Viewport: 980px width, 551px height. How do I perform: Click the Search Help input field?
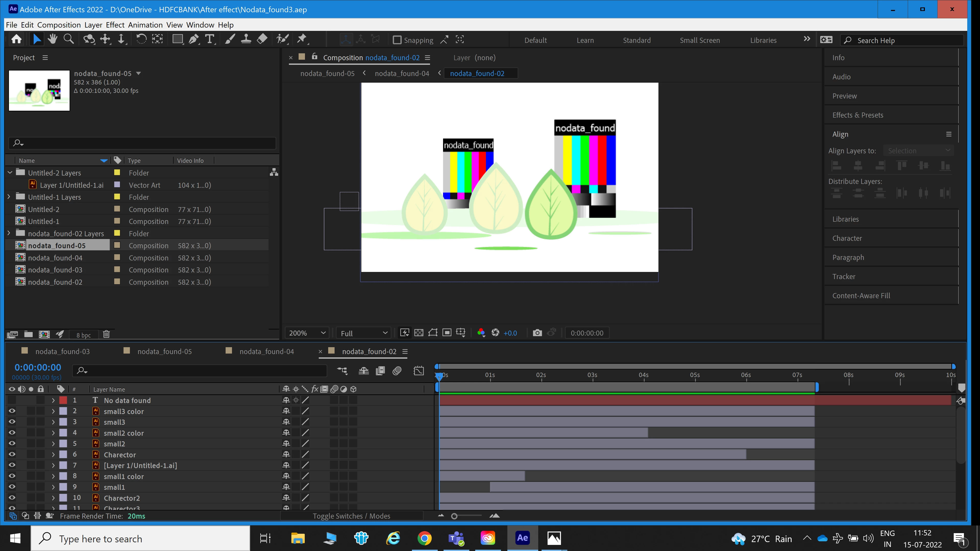pos(903,40)
